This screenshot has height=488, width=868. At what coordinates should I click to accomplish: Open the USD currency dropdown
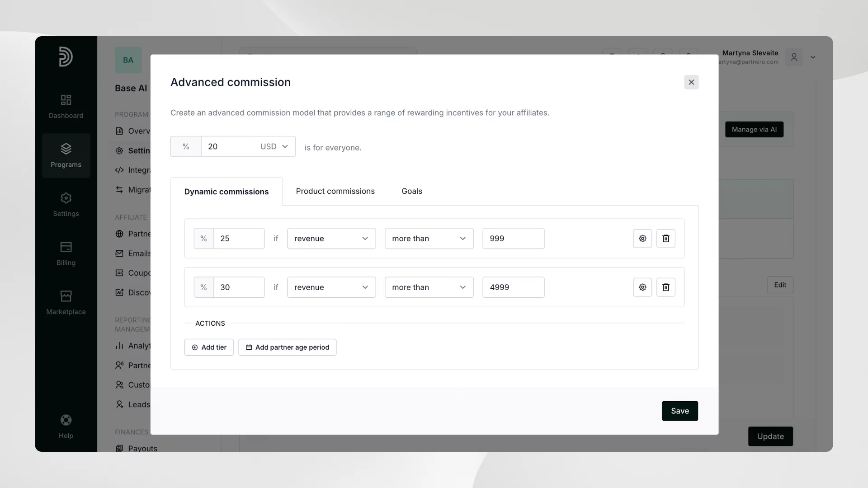[274, 147]
